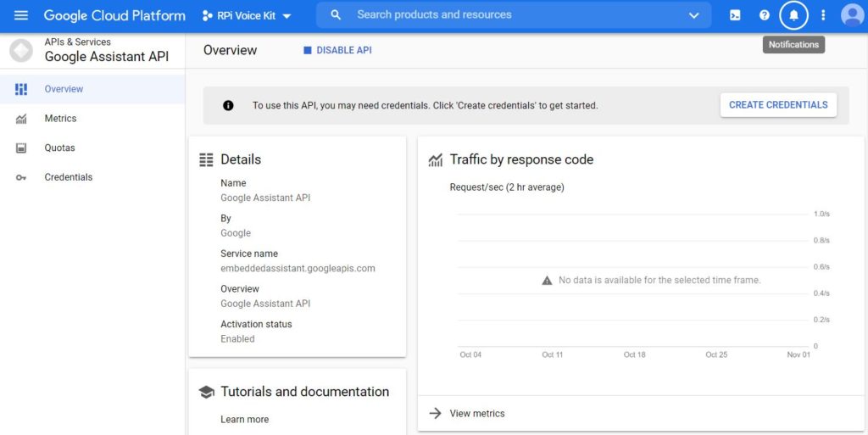Expand the search bar dropdown chevron
The height and width of the screenshot is (435, 868).
(693, 15)
